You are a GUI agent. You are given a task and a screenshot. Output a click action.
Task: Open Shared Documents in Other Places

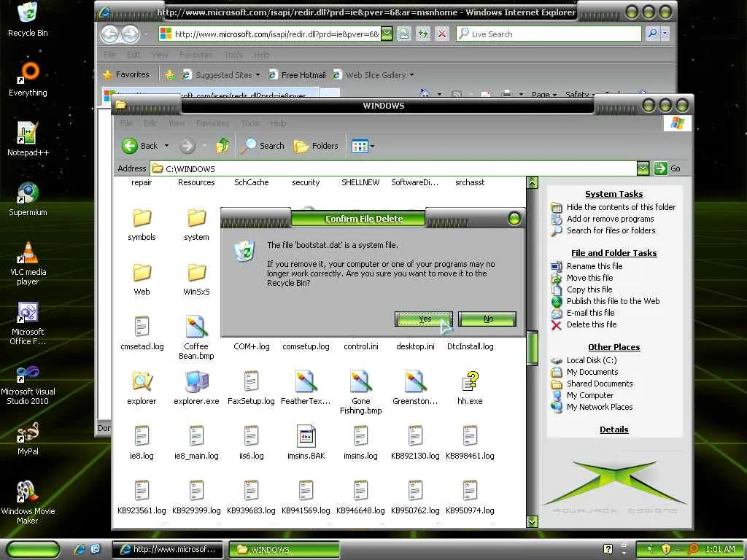(x=600, y=384)
